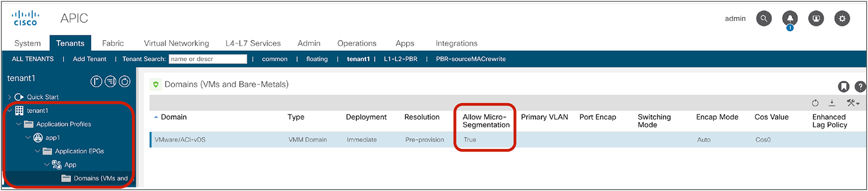The height and width of the screenshot is (191, 868).
Task: Click the green shield icon beside Domains title
Action: click(156, 84)
